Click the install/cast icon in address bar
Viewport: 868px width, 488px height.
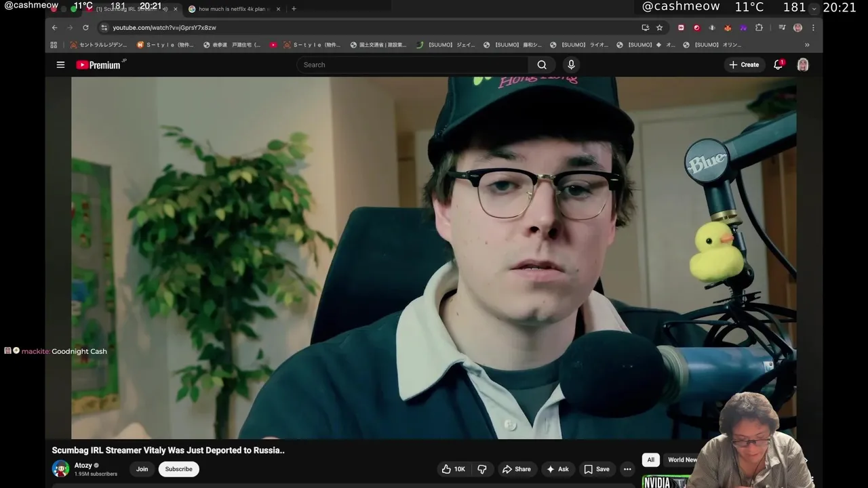click(645, 28)
